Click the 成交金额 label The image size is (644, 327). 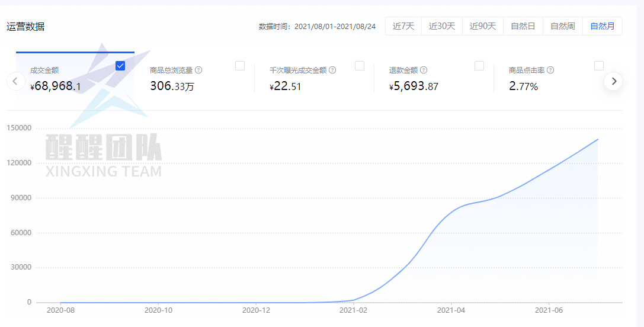44,70
